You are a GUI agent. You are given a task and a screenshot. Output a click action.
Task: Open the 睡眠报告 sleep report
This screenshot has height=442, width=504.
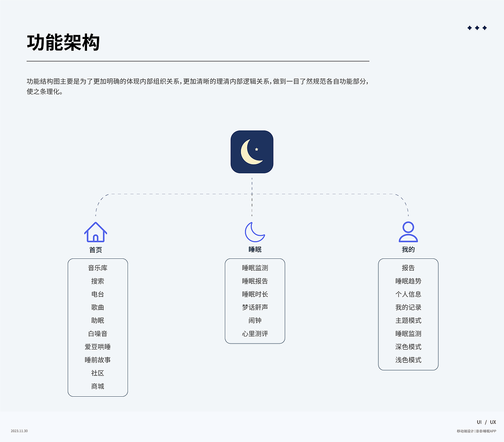(255, 281)
